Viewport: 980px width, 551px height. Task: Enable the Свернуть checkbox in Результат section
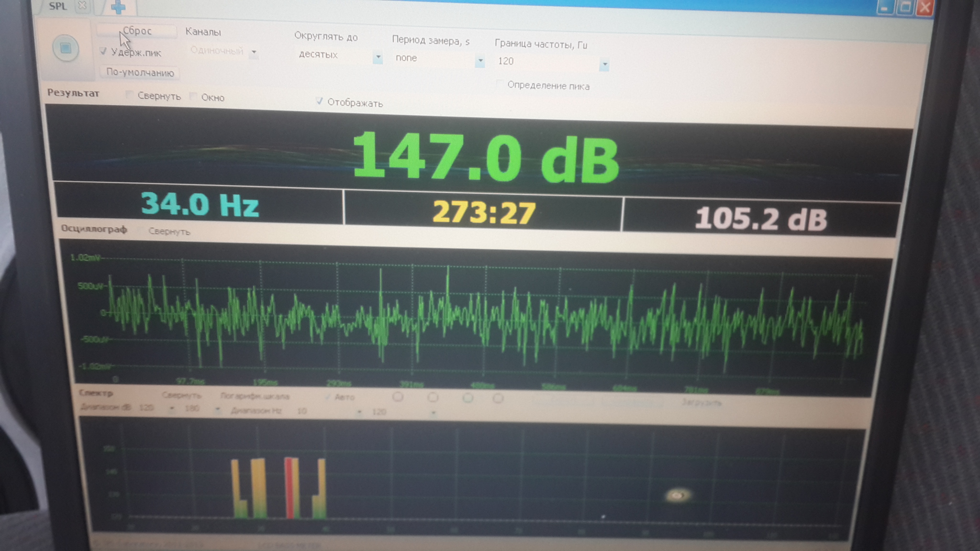click(x=129, y=95)
